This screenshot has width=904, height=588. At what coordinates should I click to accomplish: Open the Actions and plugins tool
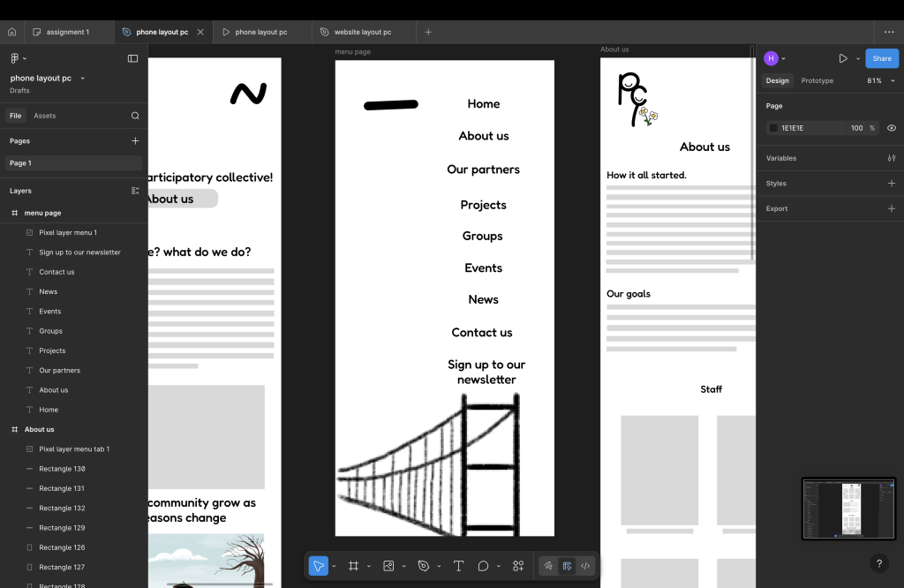(518, 566)
